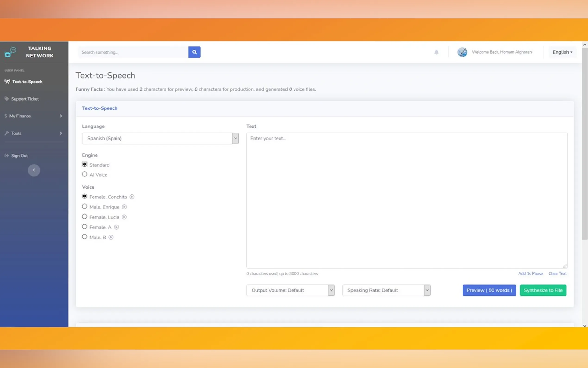Play the Male, Enrique voice sample

[124, 207]
